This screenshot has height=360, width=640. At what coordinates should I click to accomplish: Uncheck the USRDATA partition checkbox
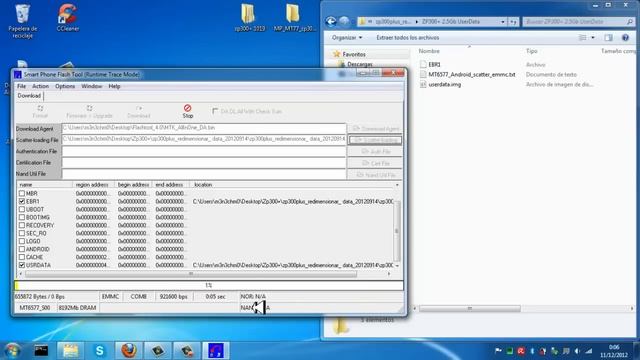coord(22,265)
